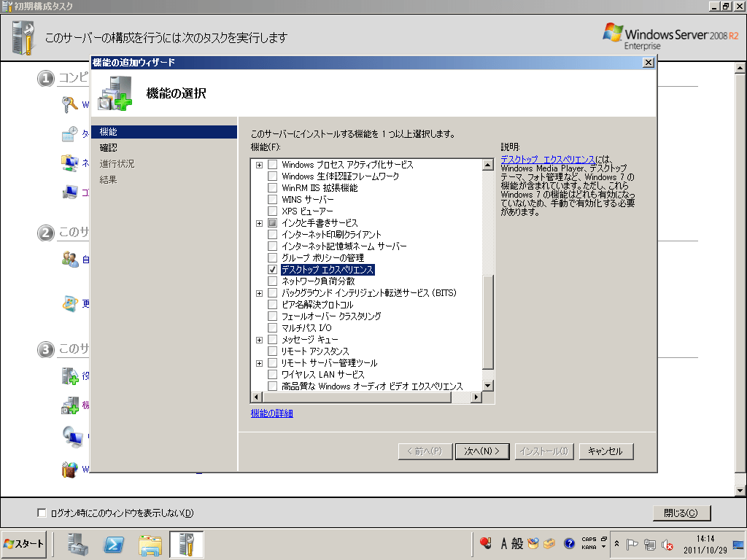Toggle ログオン時にこのウィンドウを表示しない checkbox

tap(42, 513)
